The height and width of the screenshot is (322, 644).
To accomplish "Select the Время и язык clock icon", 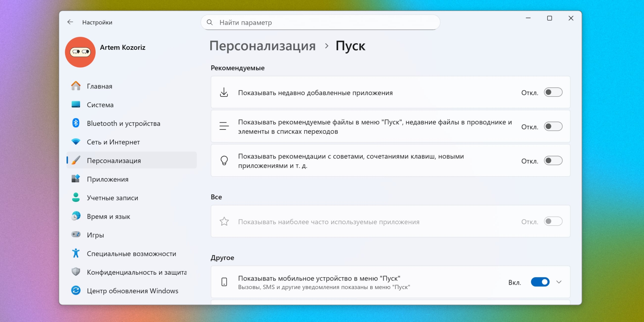I will [76, 216].
